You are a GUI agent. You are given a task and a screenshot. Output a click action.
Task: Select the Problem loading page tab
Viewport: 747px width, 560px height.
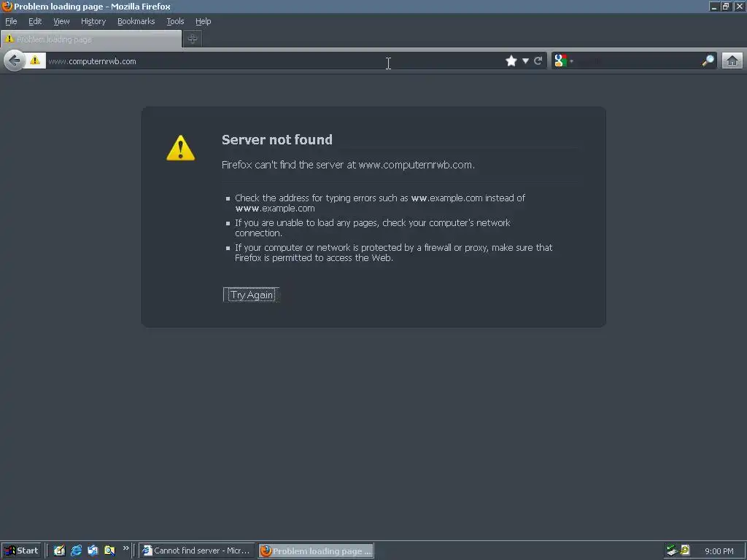point(91,39)
